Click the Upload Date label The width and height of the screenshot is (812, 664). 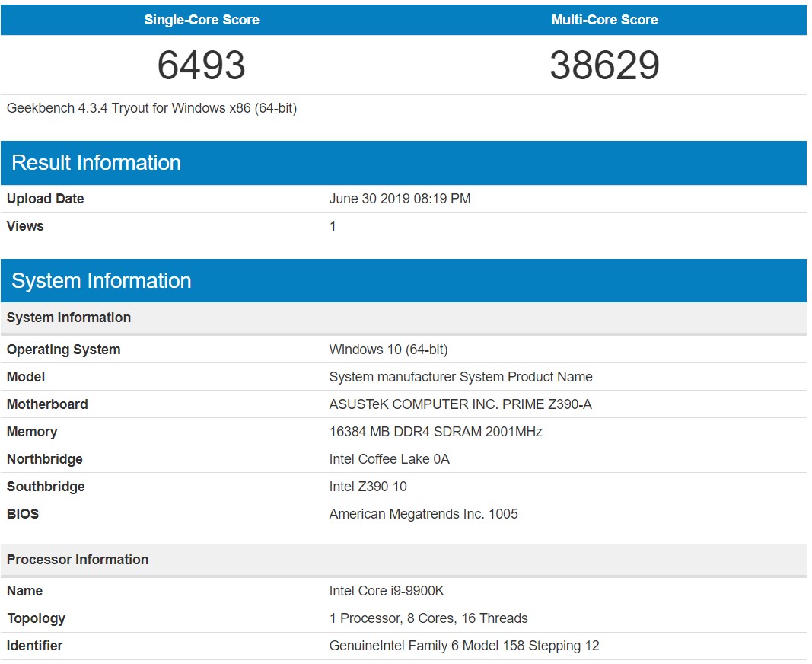[x=46, y=199]
